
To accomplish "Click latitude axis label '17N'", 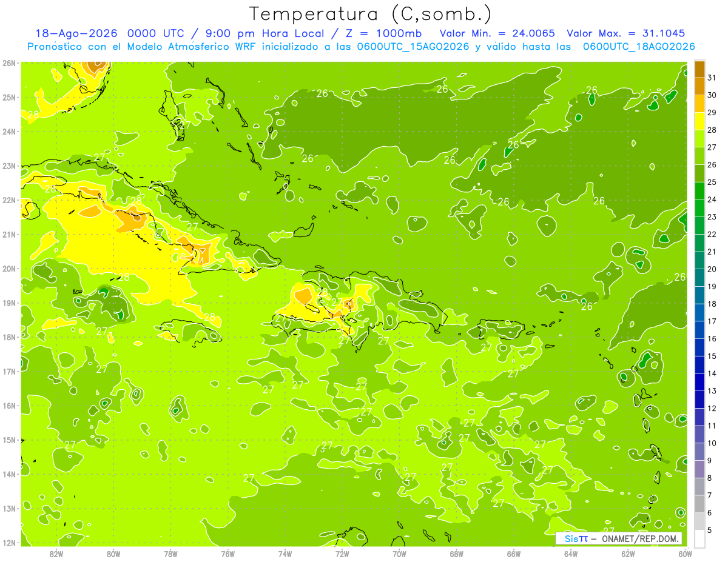I will (x=9, y=372).
